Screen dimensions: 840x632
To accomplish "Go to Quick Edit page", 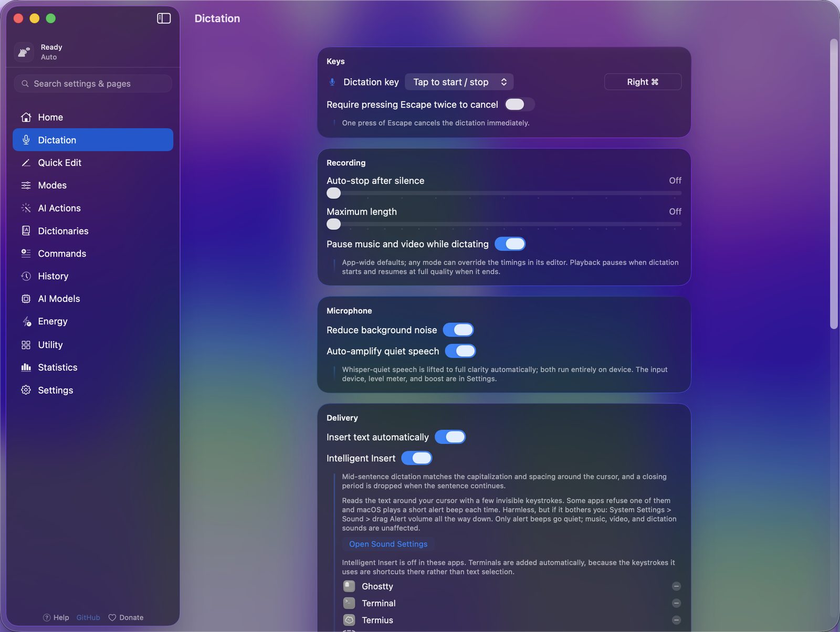I will pyautogui.click(x=93, y=163).
